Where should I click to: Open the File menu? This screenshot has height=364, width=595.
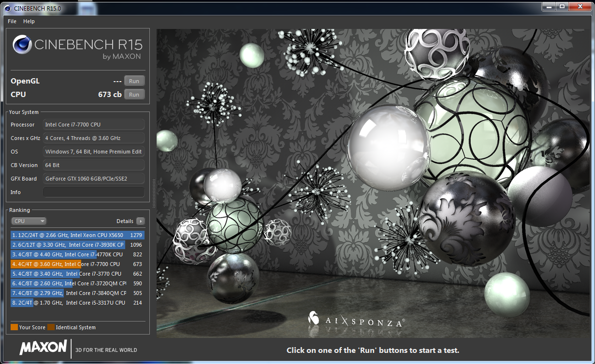tap(12, 21)
